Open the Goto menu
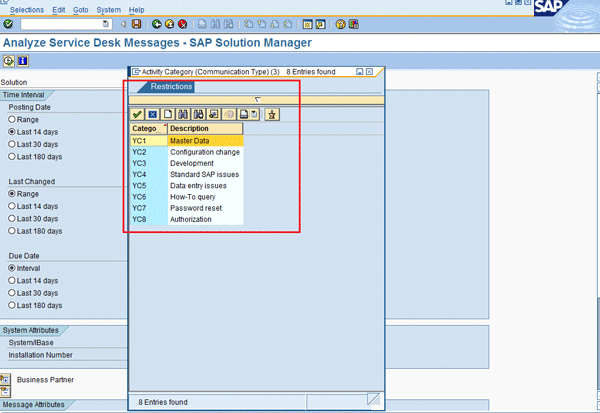600x413 pixels. (81, 9)
